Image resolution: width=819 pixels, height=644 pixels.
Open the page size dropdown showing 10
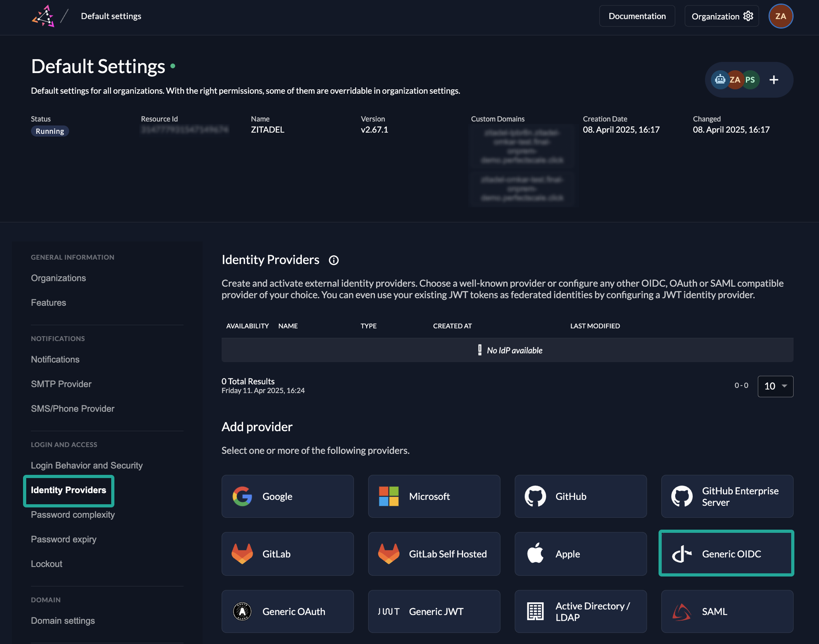[775, 386]
